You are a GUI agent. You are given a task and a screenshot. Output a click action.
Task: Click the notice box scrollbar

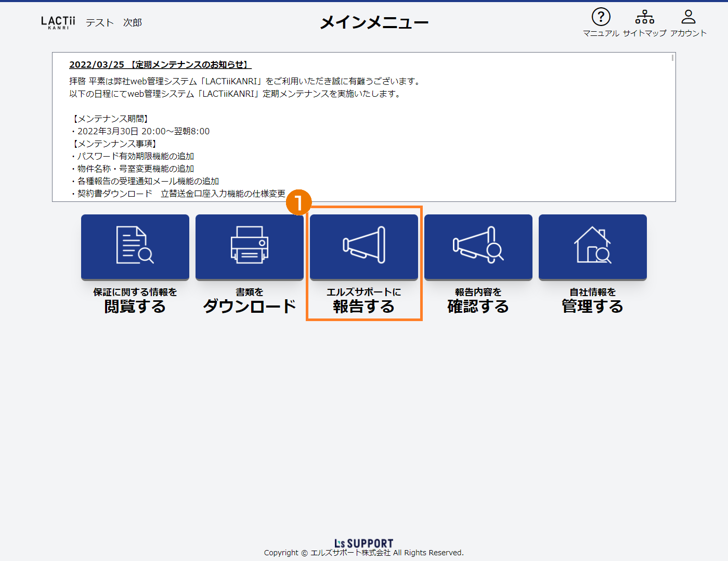672,58
